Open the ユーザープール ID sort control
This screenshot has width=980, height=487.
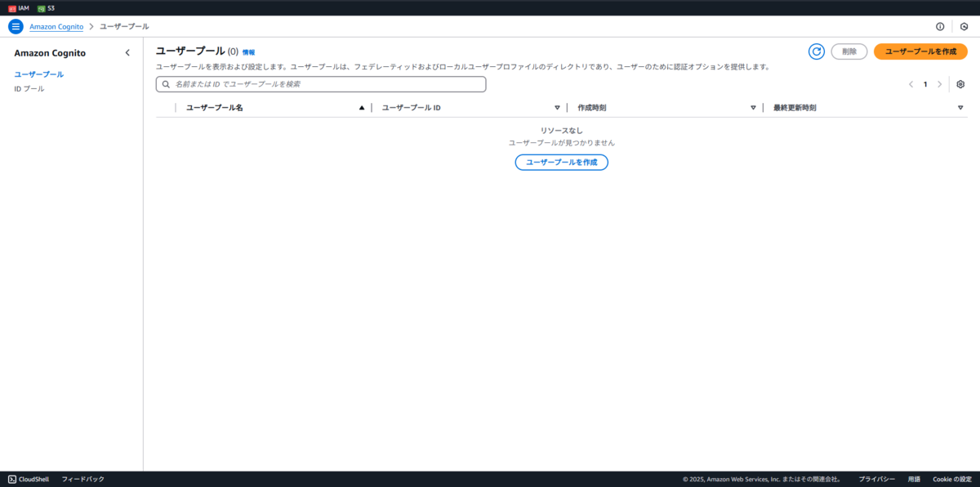click(x=557, y=106)
